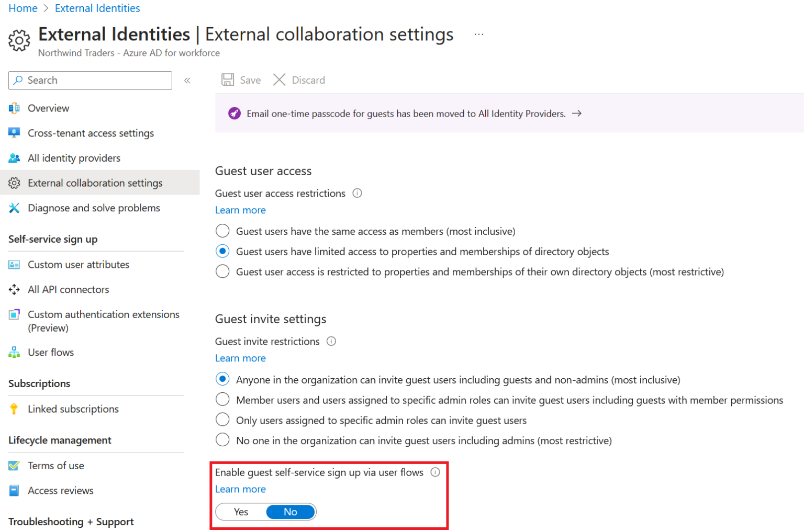Open All identity providers menu item
The width and height of the screenshot is (804, 532).
click(74, 158)
